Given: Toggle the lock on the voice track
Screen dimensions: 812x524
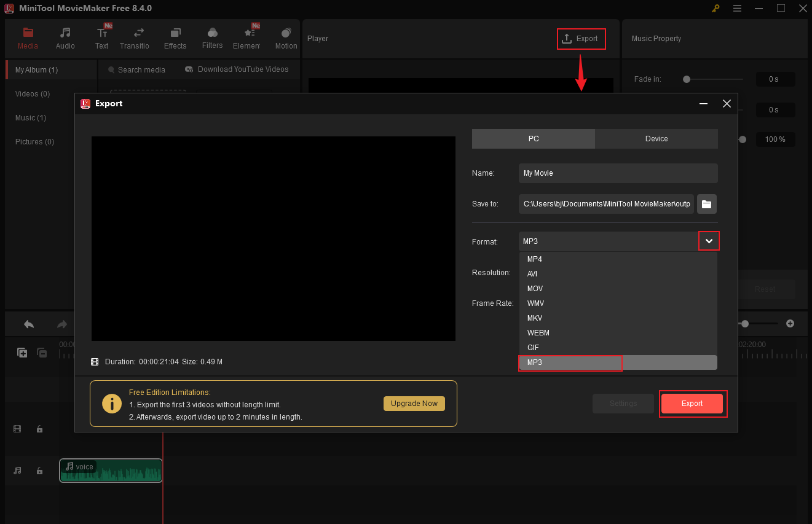Looking at the screenshot, I should point(39,469).
